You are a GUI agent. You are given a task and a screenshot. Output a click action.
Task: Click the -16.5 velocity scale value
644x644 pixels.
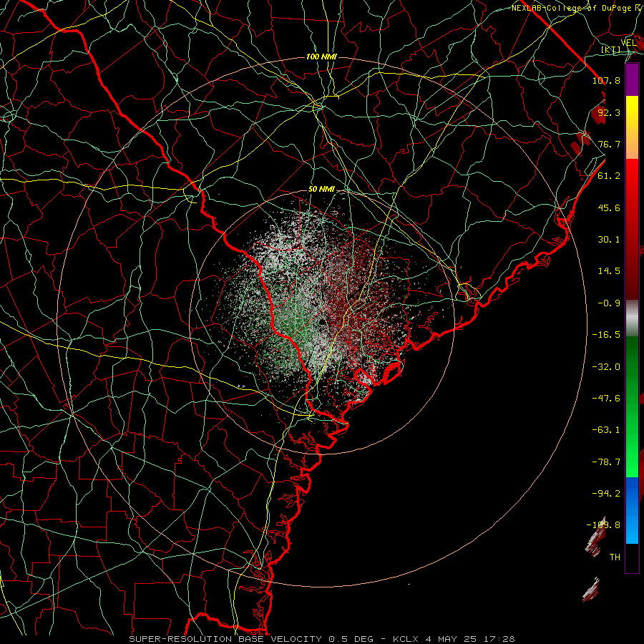click(606, 335)
